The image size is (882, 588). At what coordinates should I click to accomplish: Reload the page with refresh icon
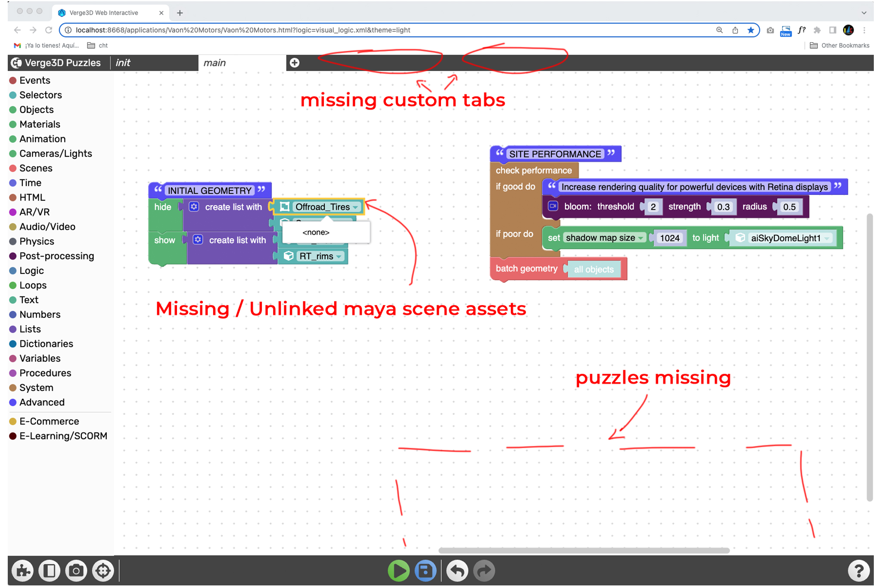tap(49, 30)
